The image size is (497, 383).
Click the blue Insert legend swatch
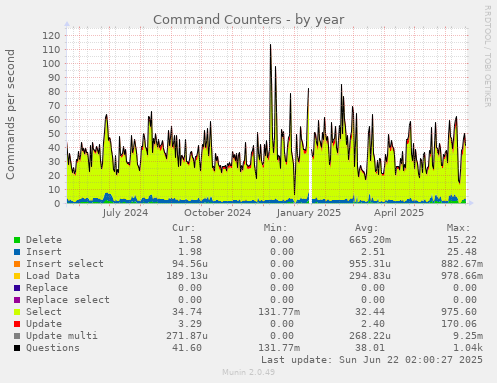[x=17, y=252]
